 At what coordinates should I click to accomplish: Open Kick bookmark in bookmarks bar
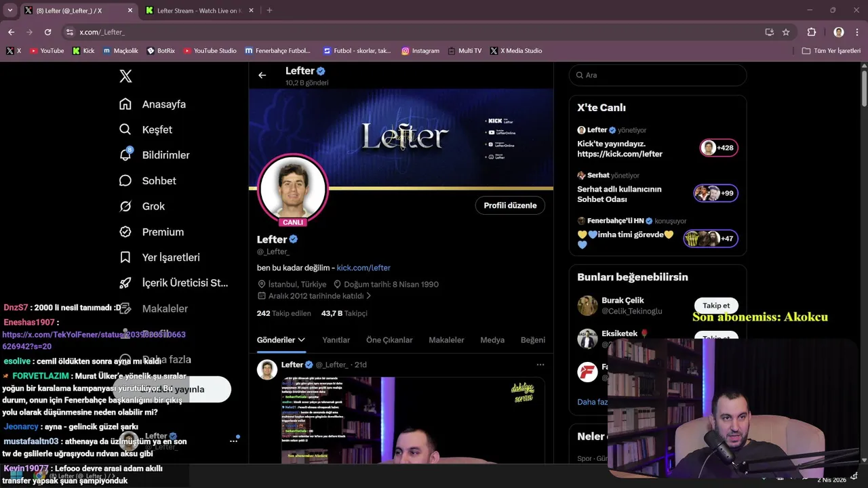point(83,51)
